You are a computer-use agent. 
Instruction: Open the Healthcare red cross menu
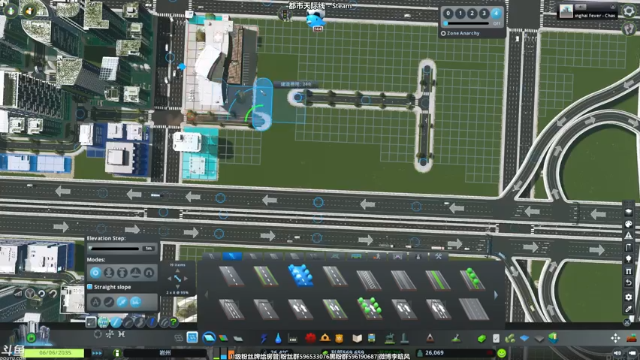click(310, 338)
